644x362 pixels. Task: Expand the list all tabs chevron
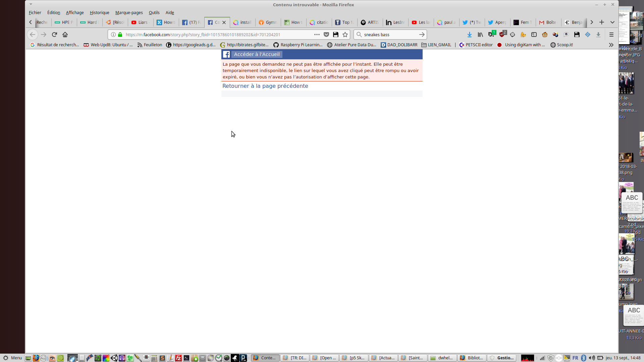tap(612, 22)
